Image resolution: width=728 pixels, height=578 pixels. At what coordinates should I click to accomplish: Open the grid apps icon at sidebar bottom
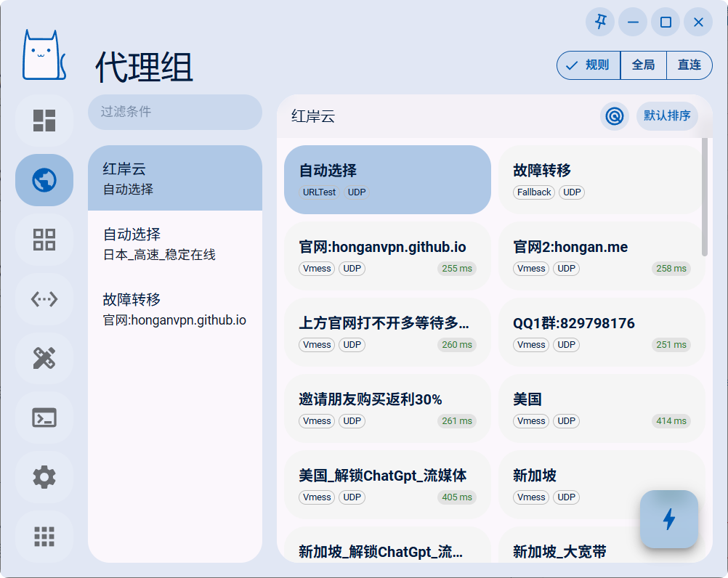(44, 537)
